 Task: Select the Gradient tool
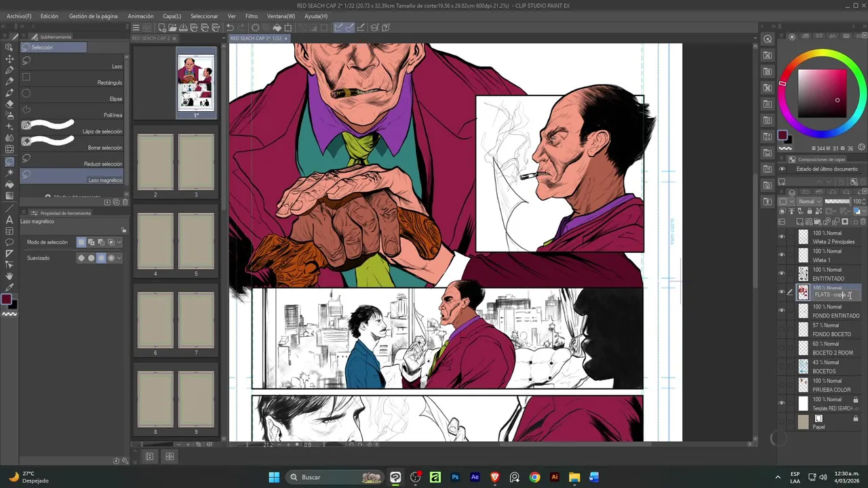pyautogui.click(x=9, y=196)
